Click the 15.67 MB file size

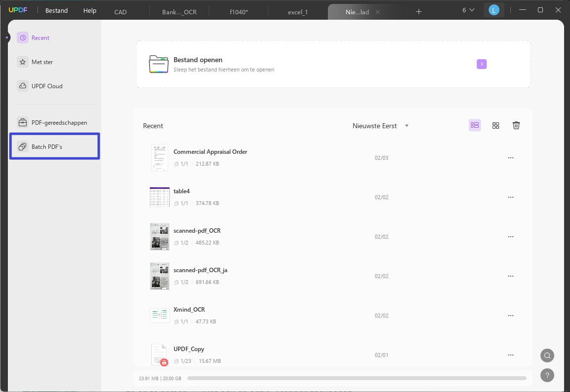[210, 361]
